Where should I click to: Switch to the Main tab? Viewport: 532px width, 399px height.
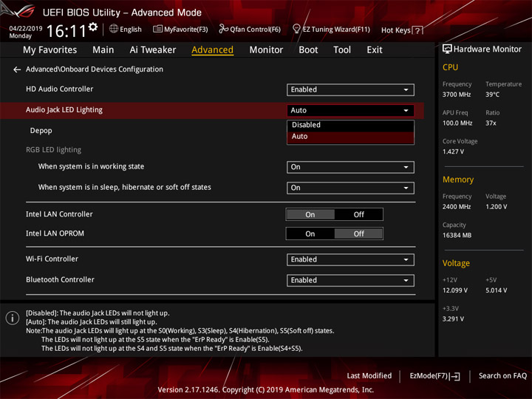tap(103, 50)
